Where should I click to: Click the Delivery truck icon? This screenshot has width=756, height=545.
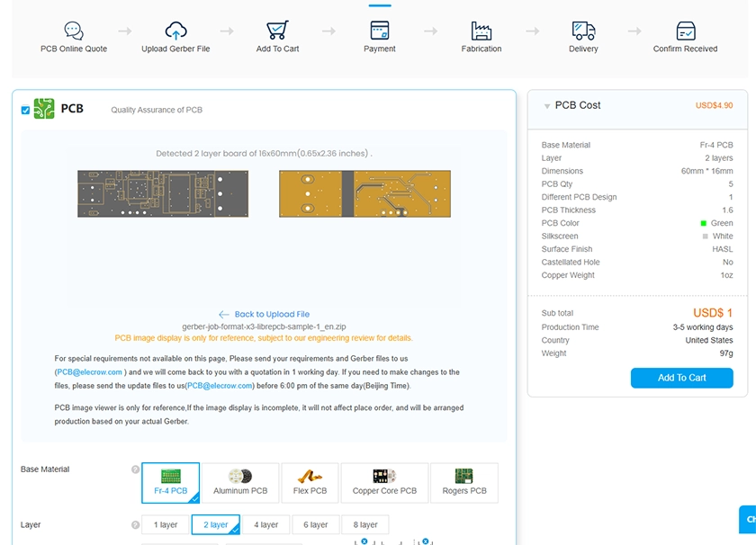pyautogui.click(x=583, y=31)
